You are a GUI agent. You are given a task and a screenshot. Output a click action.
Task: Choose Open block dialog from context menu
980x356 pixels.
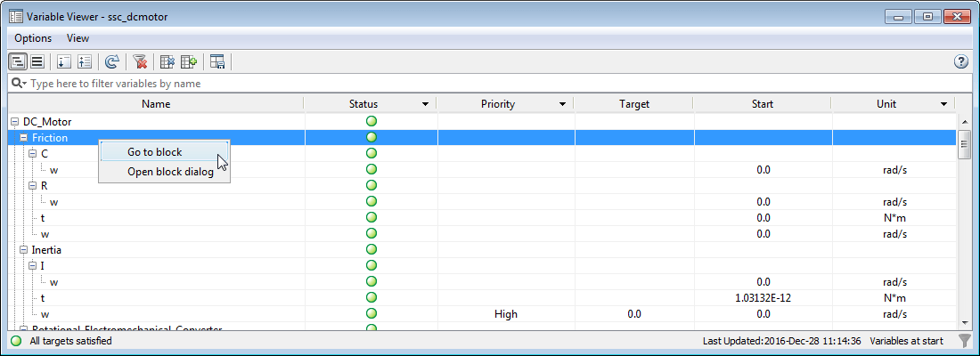(x=165, y=172)
